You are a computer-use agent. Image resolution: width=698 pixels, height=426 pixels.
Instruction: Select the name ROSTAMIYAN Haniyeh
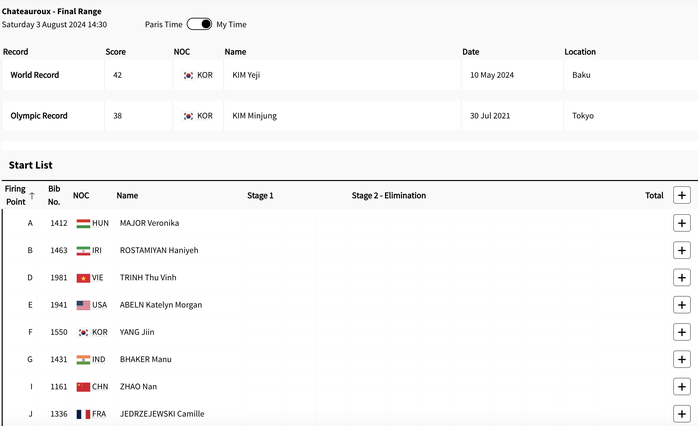tap(159, 250)
